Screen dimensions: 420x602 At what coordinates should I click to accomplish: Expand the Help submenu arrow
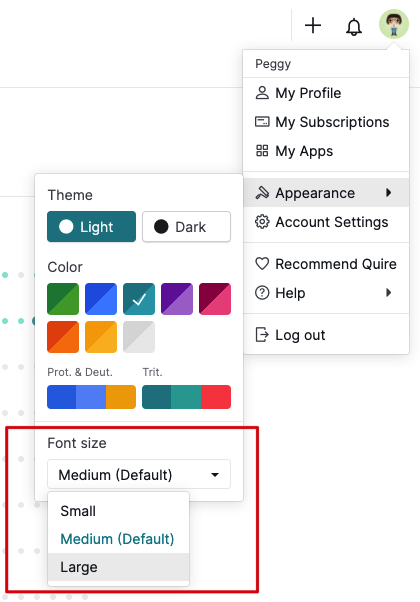click(x=389, y=293)
